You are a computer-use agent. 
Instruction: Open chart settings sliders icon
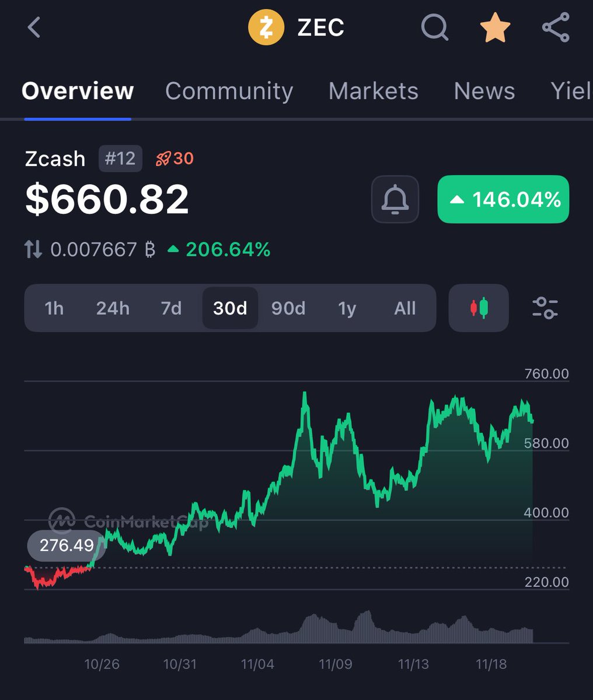pos(545,308)
